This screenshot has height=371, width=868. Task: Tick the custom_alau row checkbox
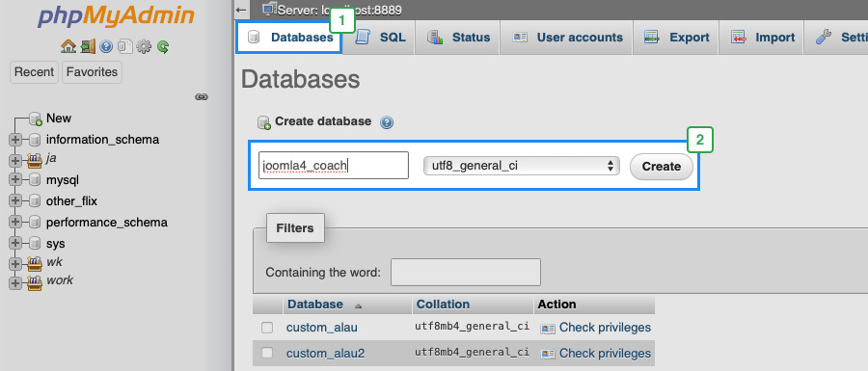pyautogui.click(x=267, y=328)
